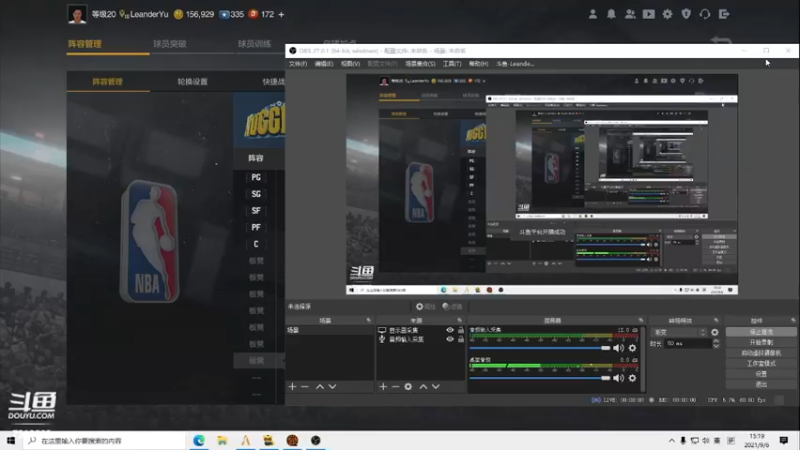This screenshot has height=450, width=800.
Task: Add a new scene with Scenes plus icon
Action: click(292, 387)
